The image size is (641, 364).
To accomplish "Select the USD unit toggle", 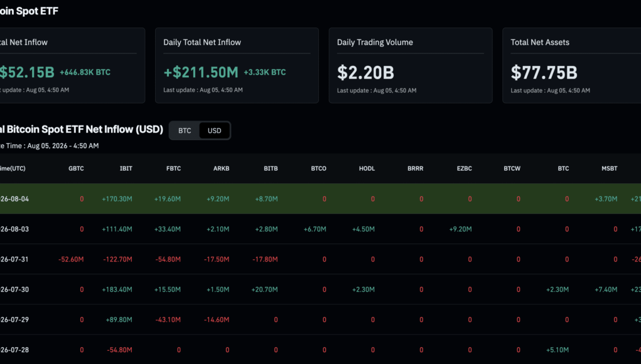I will point(214,131).
